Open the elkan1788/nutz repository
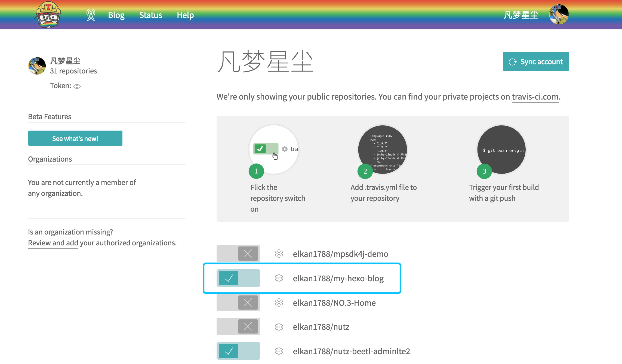The image size is (622, 364). tap(321, 327)
